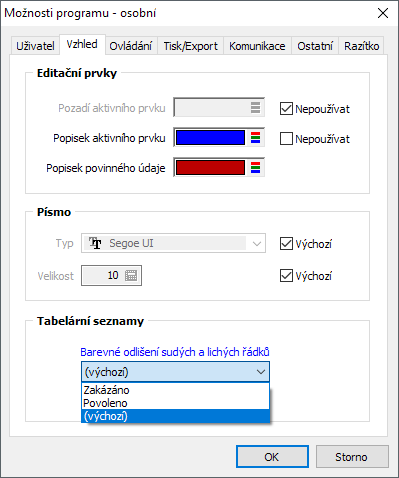Click the red color swatch for required field label
This screenshot has width=399, height=478.
click(x=210, y=167)
